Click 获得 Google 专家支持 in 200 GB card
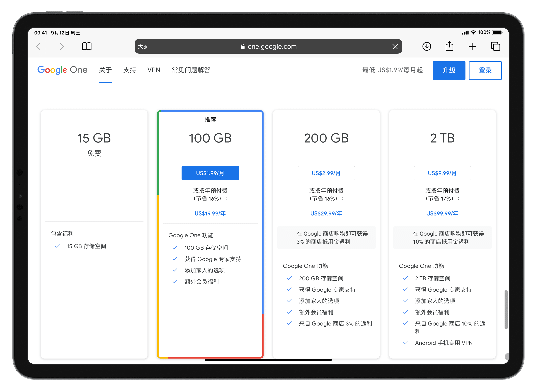Screen dimensions: 537x392 click(327, 289)
